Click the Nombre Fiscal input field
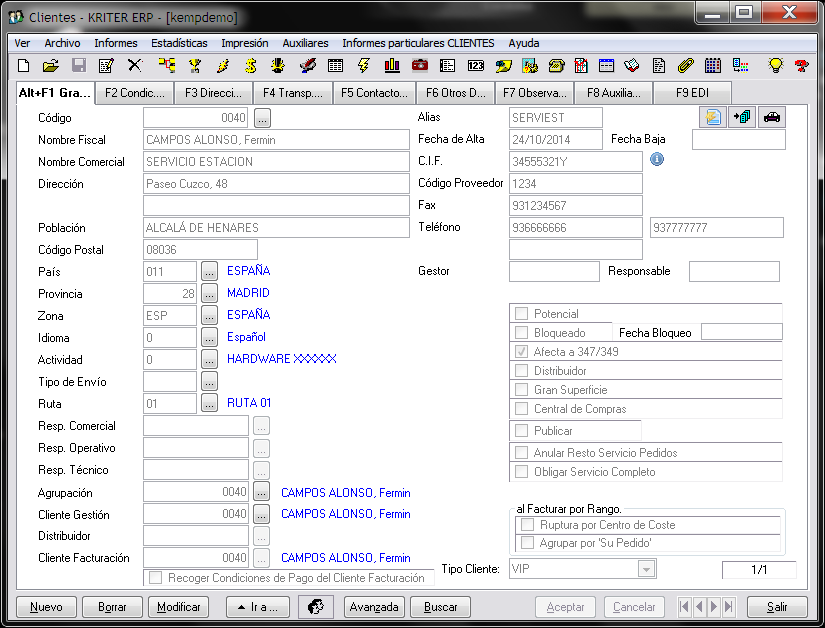This screenshot has width=825, height=628. pos(276,140)
